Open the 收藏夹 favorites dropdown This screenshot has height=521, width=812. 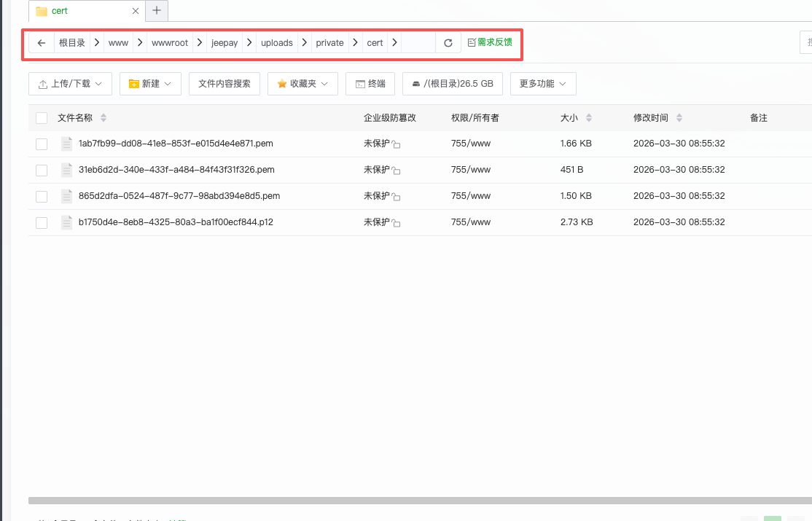pyautogui.click(x=303, y=84)
